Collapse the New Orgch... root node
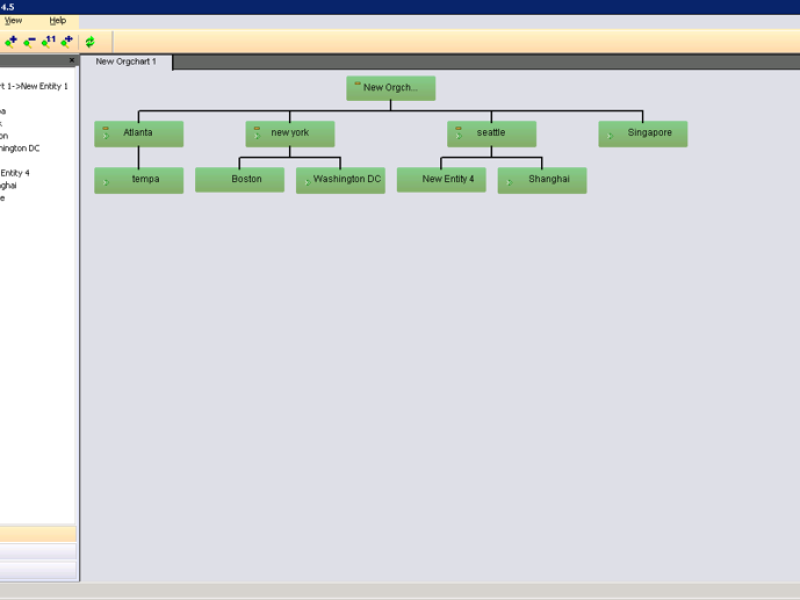Screen dimensions: 800x600 click(357, 84)
